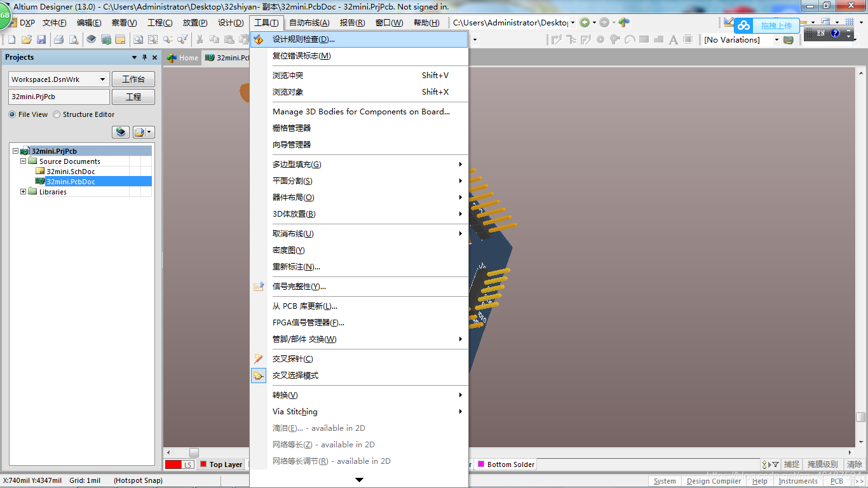Select 信号完整性(Y)... menu item

pyautogui.click(x=359, y=287)
